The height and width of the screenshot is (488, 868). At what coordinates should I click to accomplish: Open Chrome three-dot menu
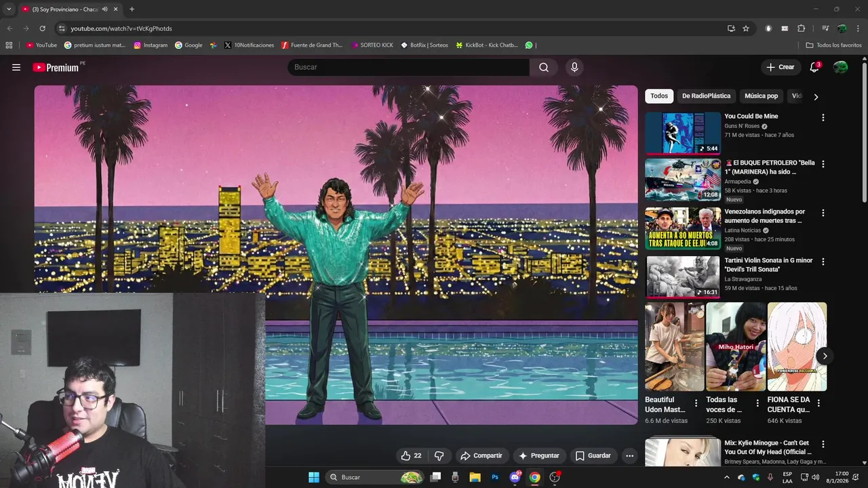click(x=858, y=28)
